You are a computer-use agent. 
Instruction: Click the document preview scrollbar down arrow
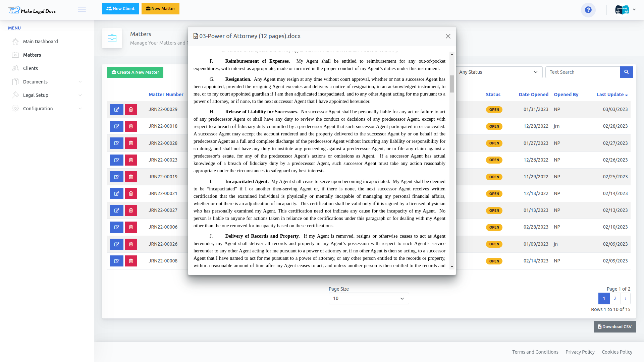click(x=452, y=267)
